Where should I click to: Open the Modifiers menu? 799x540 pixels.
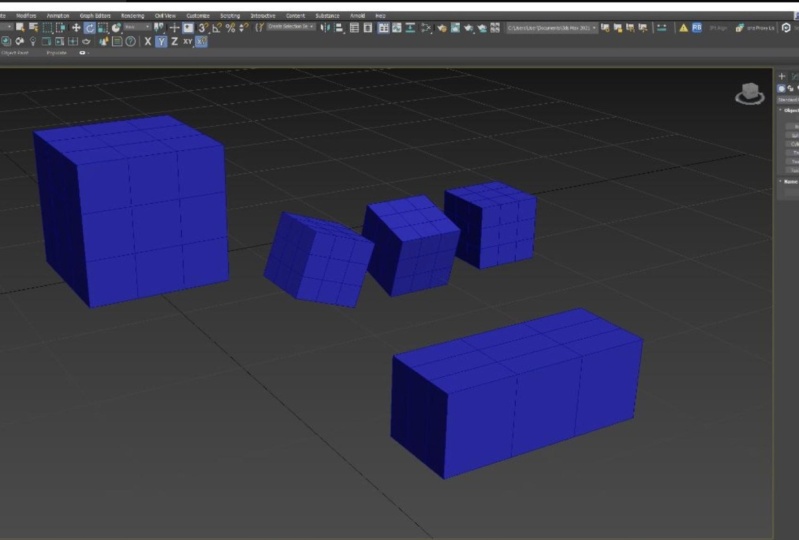[26, 16]
